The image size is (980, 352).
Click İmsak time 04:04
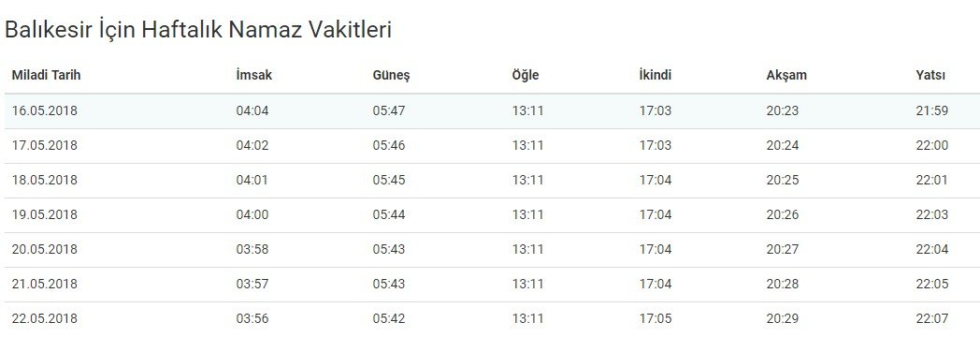click(x=252, y=111)
